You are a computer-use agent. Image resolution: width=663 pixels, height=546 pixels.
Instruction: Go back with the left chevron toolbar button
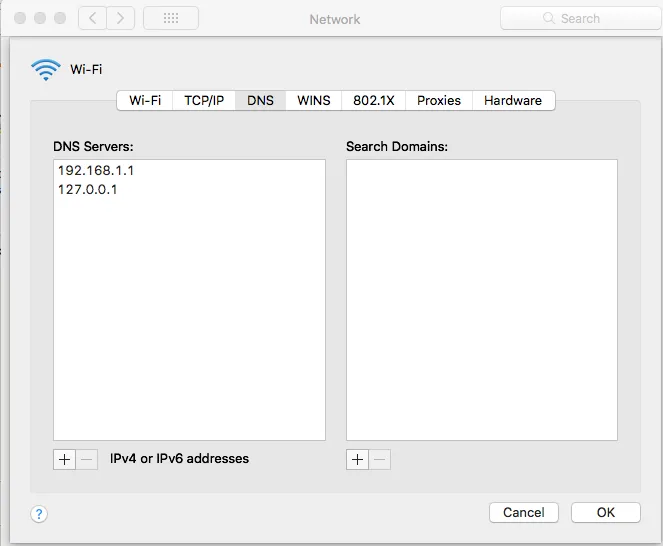pos(93,18)
